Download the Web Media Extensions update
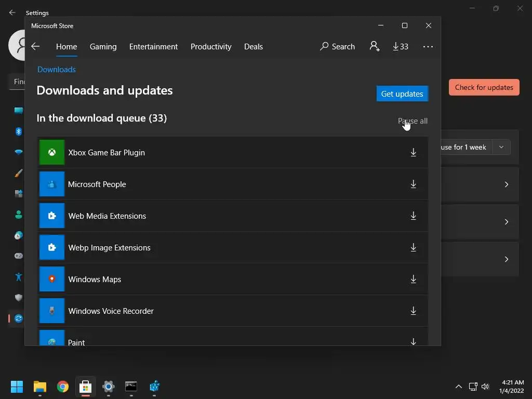 pyautogui.click(x=413, y=216)
